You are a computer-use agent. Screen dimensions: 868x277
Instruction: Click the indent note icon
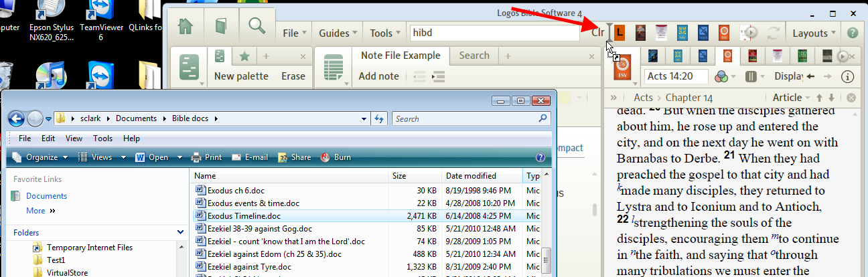[438, 76]
